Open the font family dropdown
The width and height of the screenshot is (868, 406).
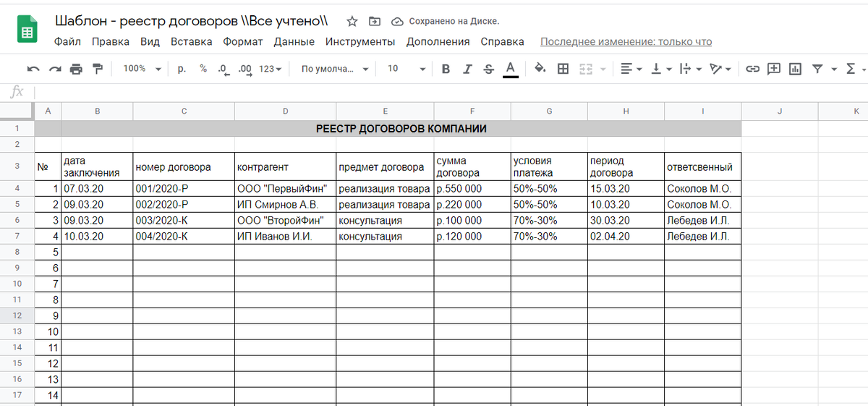click(335, 69)
